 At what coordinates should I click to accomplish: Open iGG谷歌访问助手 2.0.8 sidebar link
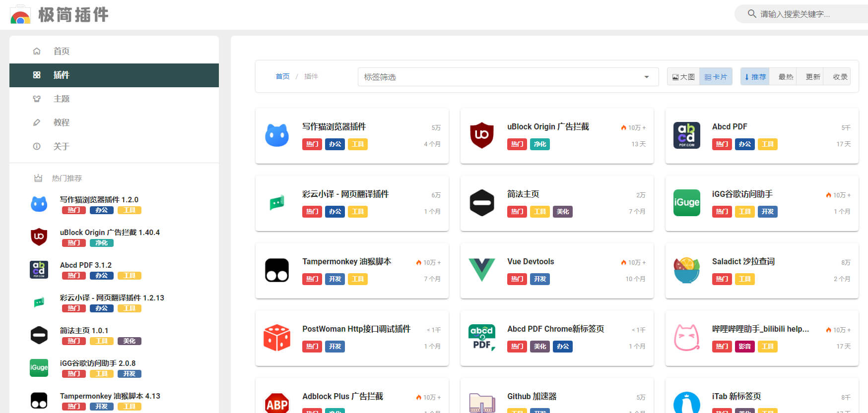point(98,363)
